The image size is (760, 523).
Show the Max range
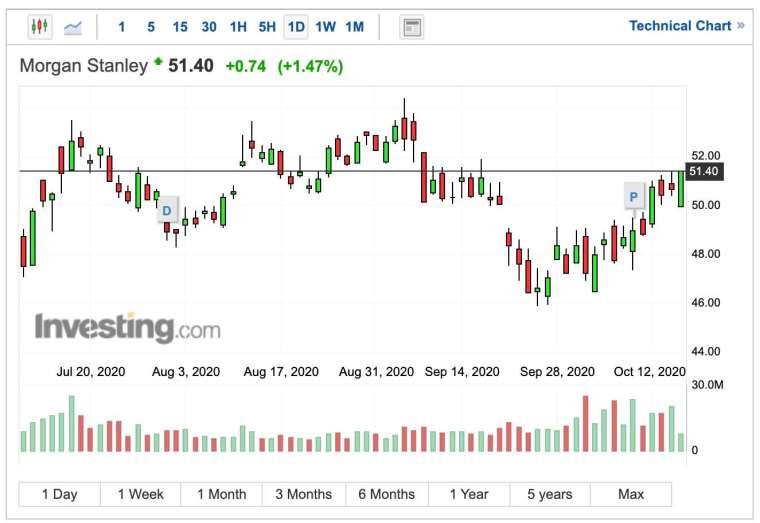(x=631, y=494)
